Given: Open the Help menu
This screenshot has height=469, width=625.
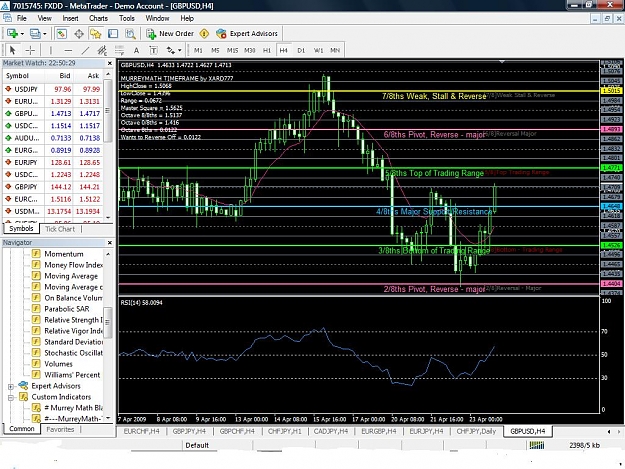Looking at the screenshot, I should tap(187, 18).
